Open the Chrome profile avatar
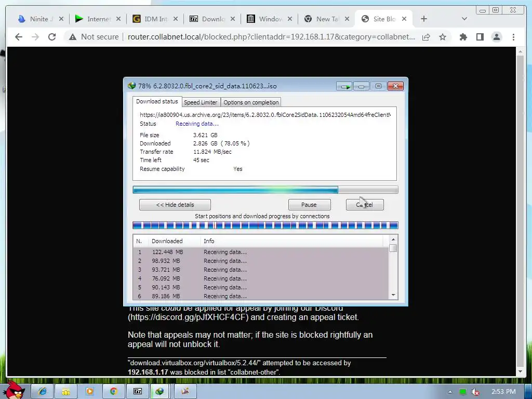This screenshot has width=532, height=399. click(496, 37)
